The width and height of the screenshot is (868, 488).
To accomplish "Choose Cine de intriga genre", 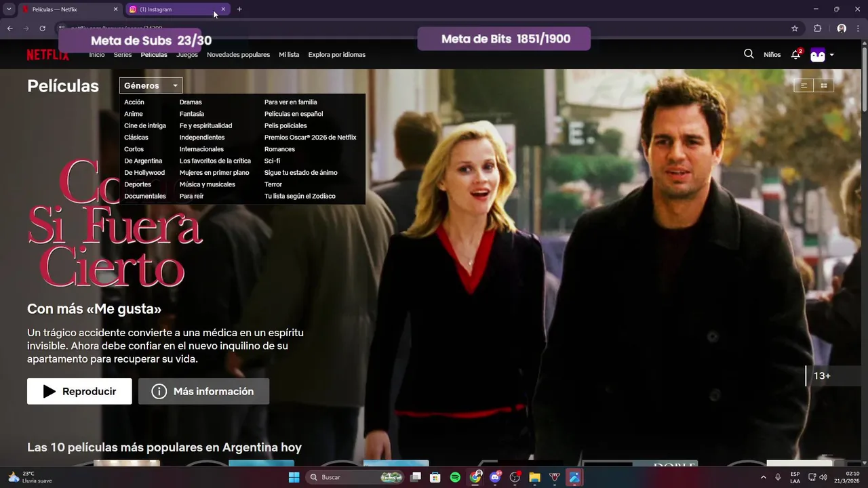I will click(x=145, y=125).
